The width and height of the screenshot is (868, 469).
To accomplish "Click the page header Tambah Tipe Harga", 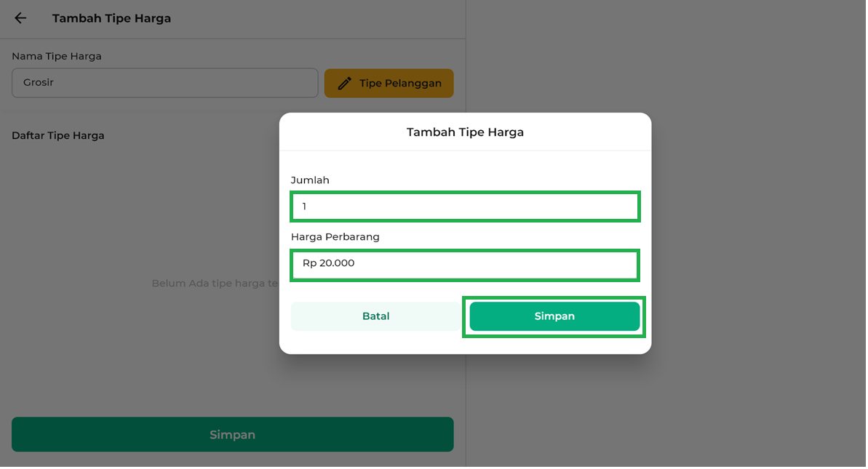I will click(x=111, y=18).
